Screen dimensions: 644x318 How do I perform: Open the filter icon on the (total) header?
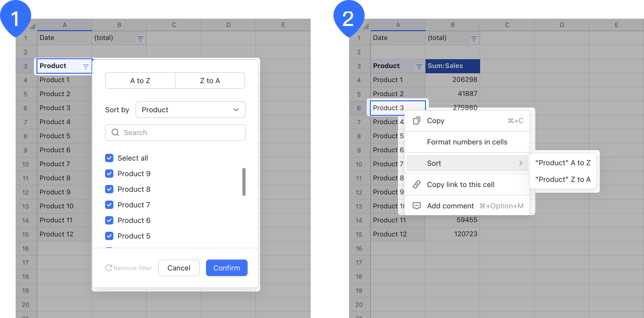[x=140, y=38]
